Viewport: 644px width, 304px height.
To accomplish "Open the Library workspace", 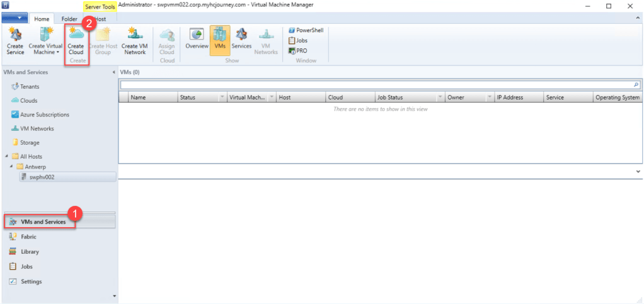I will pos(30,252).
